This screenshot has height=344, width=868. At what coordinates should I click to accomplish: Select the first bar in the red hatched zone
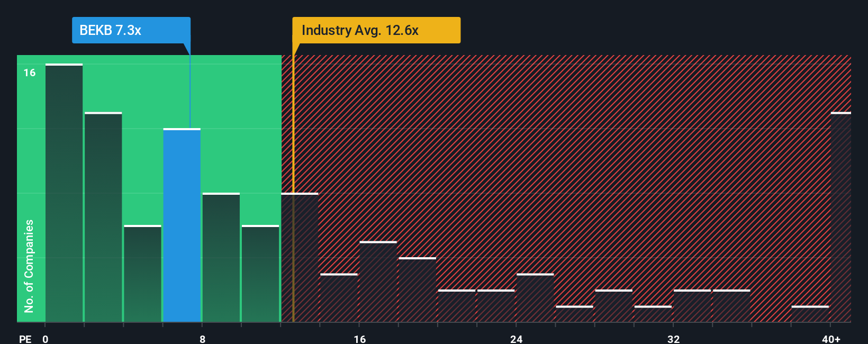click(x=300, y=257)
